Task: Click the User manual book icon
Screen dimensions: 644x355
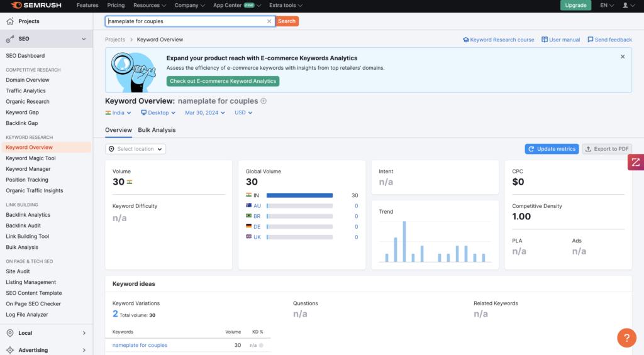Action: click(x=545, y=40)
